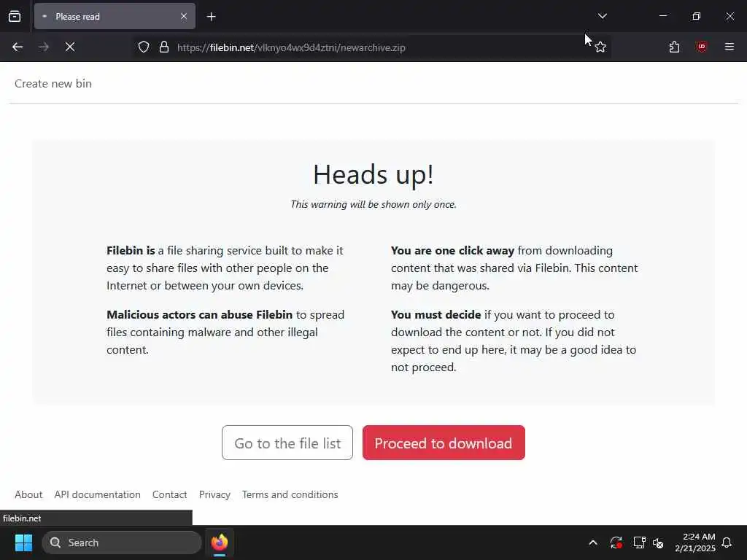
Task: Click Go to the file list button
Action: pos(287,443)
